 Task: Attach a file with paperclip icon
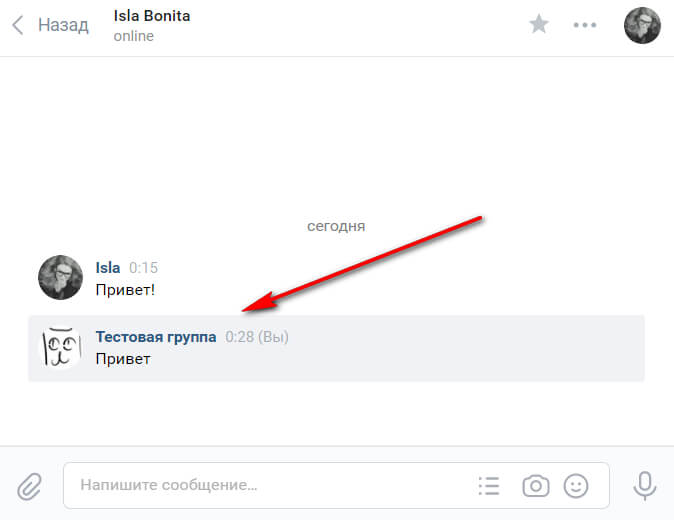30,486
